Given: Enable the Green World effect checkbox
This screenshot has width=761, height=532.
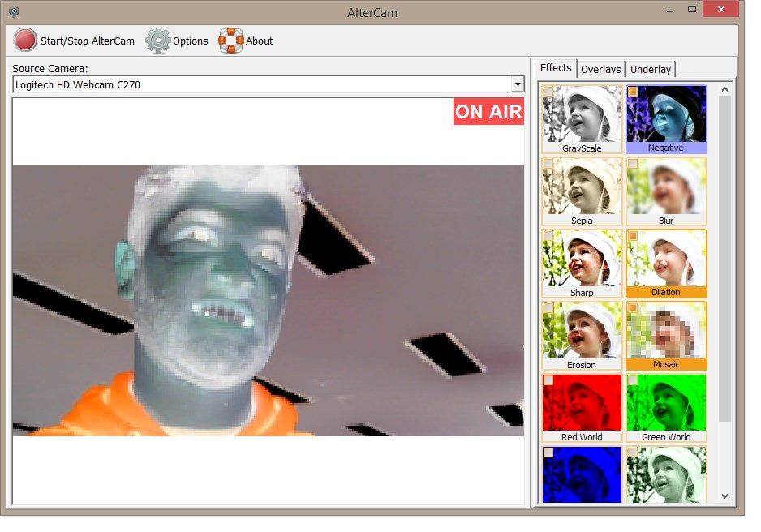Looking at the screenshot, I should pos(633,380).
